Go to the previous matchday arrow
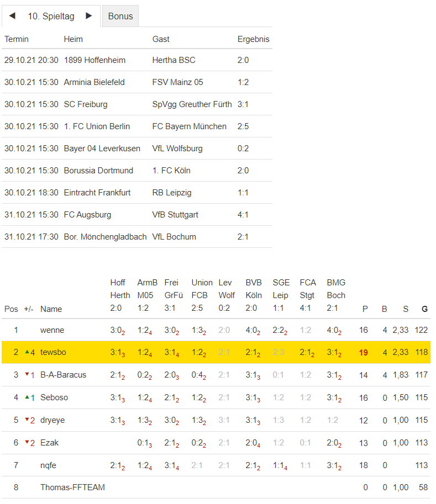The image size is (436, 504). [x=12, y=16]
